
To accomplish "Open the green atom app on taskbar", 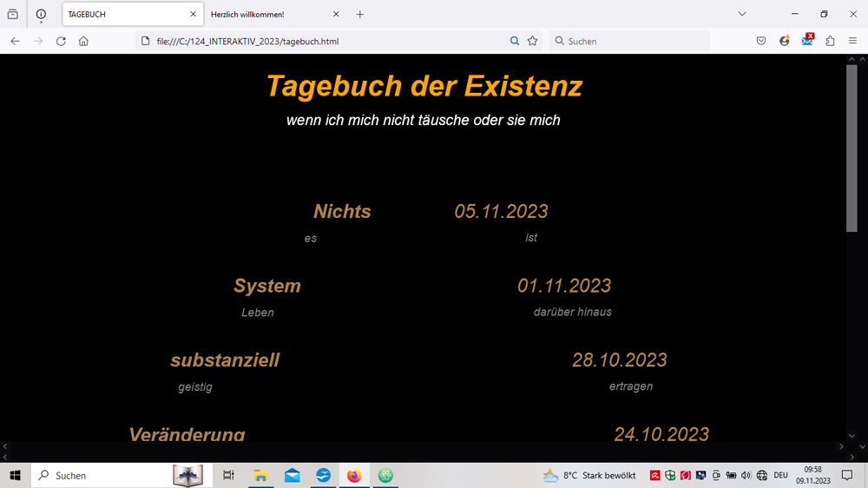I will pyautogui.click(x=385, y=475).
